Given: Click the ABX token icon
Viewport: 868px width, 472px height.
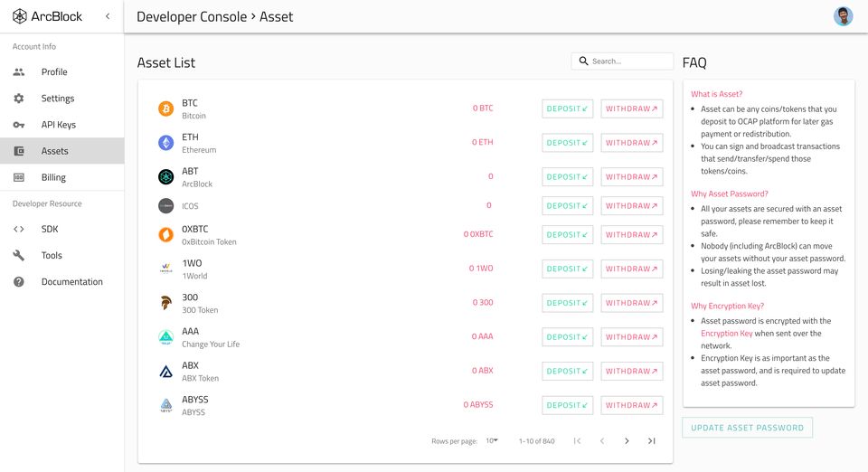Looking at the screenshot, I should point(165,372).
